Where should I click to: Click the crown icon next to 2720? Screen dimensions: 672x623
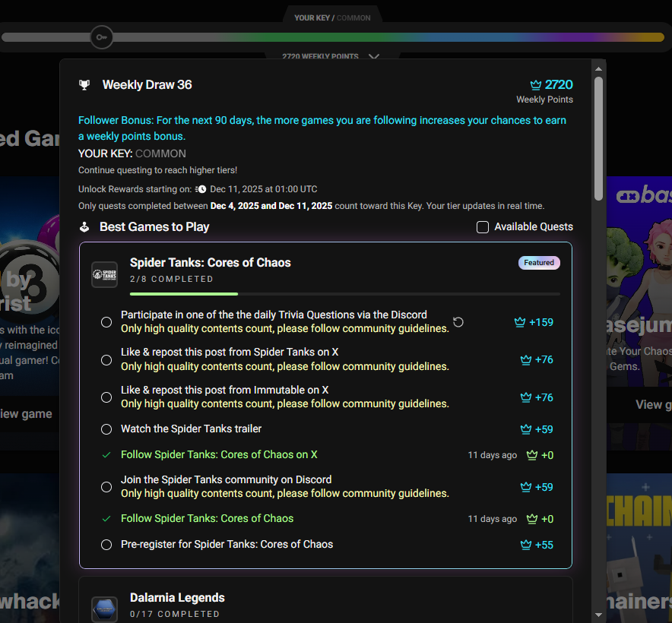536,85
